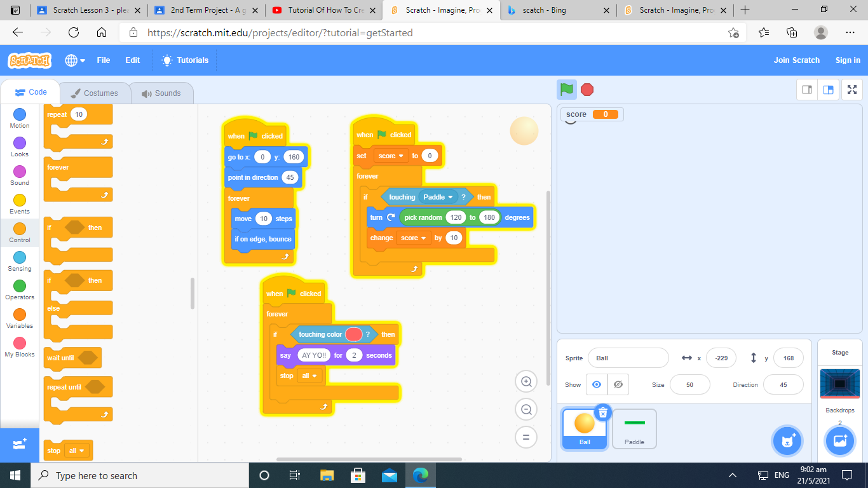The image size is (868, 488).
Task: Open the Tutorials button
Action: 185,60
